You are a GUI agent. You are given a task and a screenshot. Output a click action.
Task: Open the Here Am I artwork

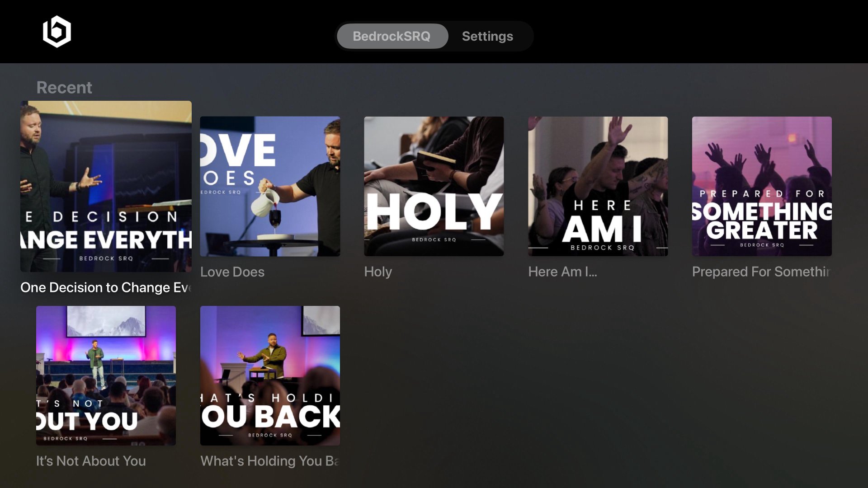pyautogui.click(x=598, y=186)
